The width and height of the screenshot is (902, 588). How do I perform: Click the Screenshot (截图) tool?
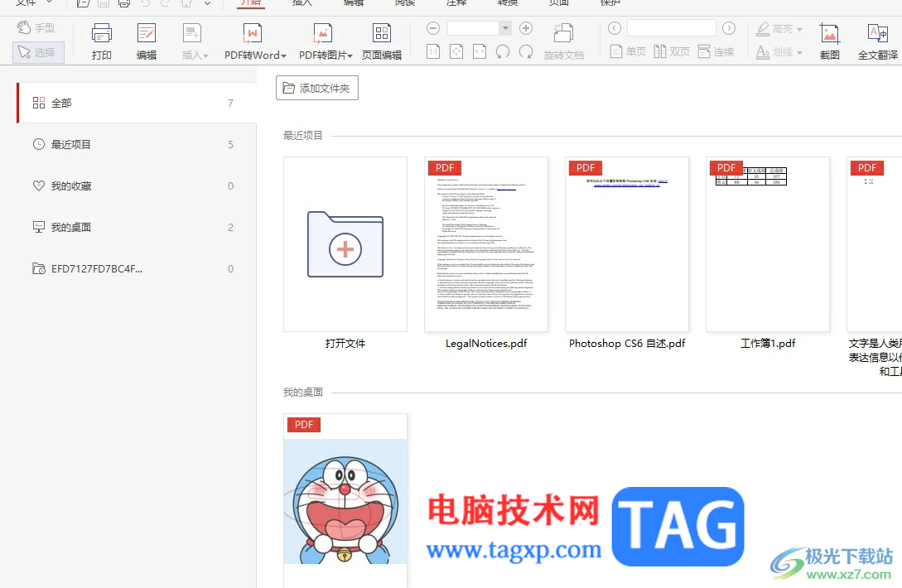829,42
